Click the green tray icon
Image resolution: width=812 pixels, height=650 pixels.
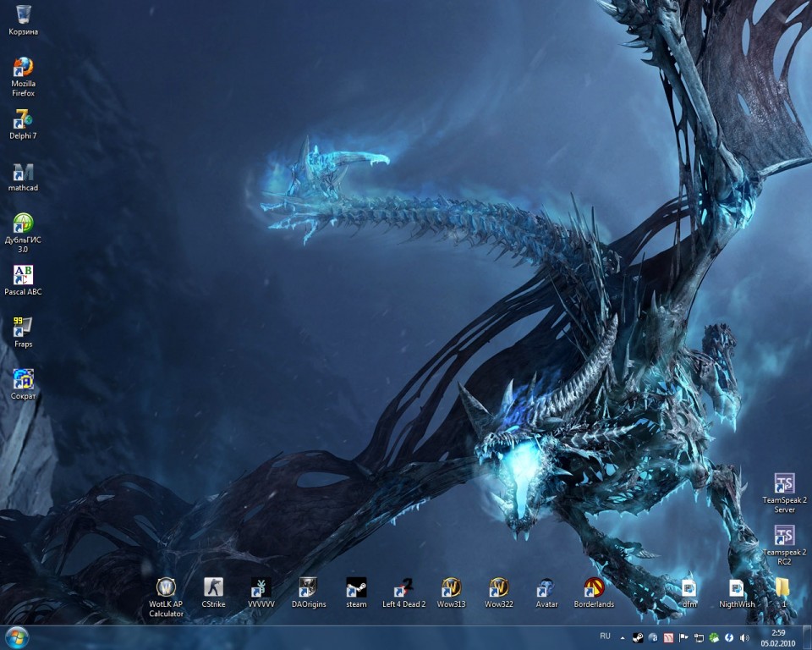coord(714,638)
